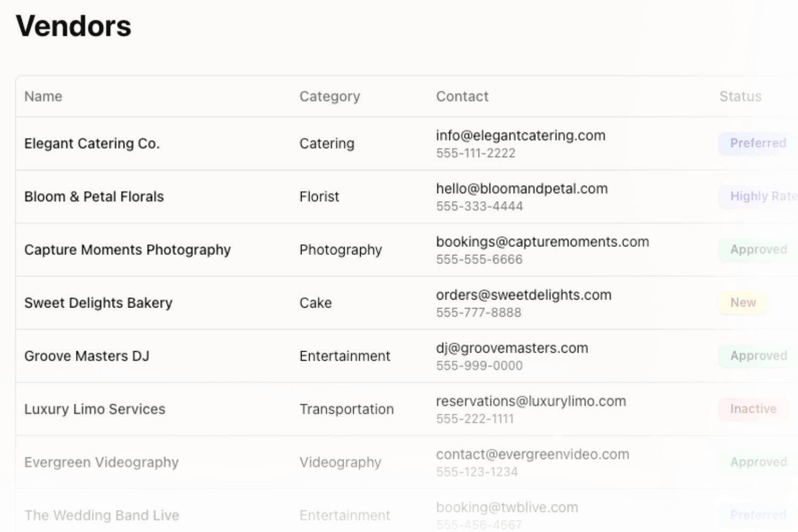
Task: Select the Status column header
Action: point(740,96)
